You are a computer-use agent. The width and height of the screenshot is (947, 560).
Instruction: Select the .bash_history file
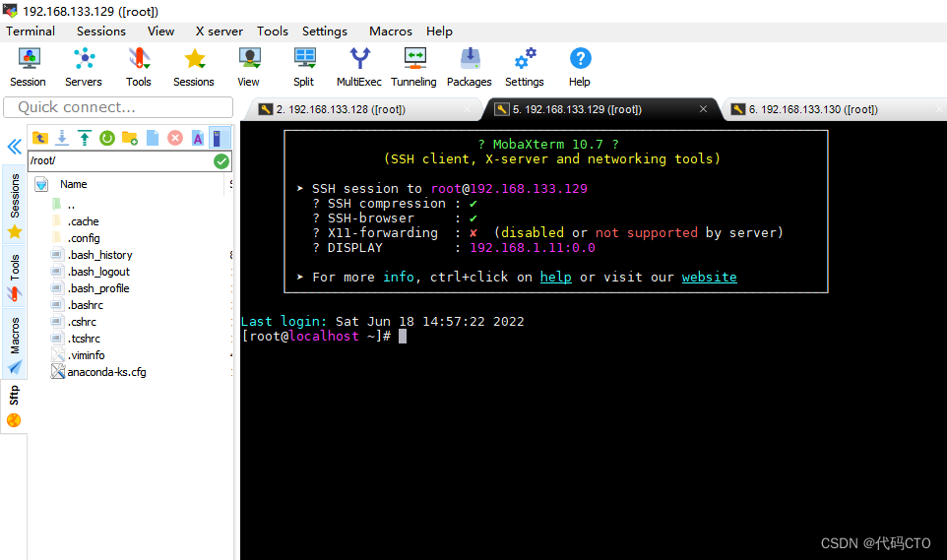pos(99,255)
